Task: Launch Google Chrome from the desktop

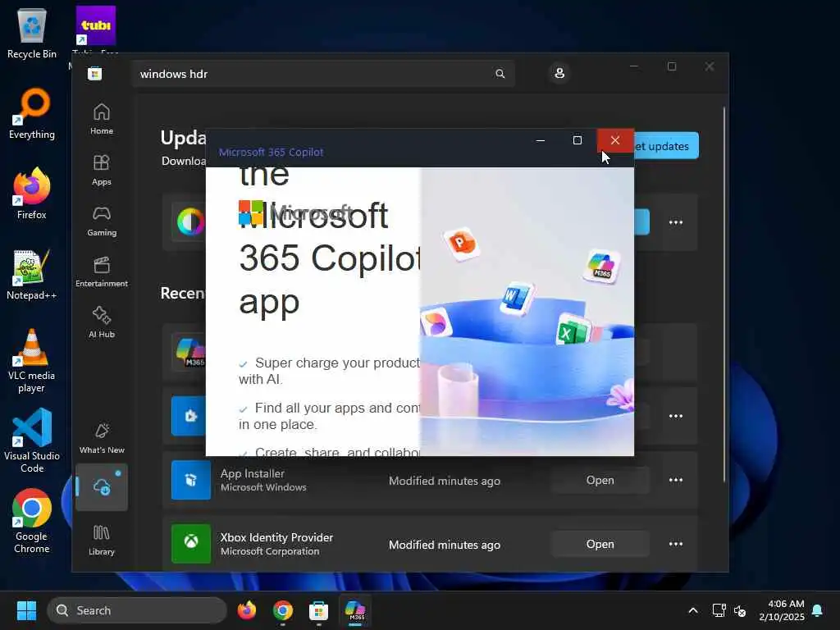Action: tap(32, 521)
